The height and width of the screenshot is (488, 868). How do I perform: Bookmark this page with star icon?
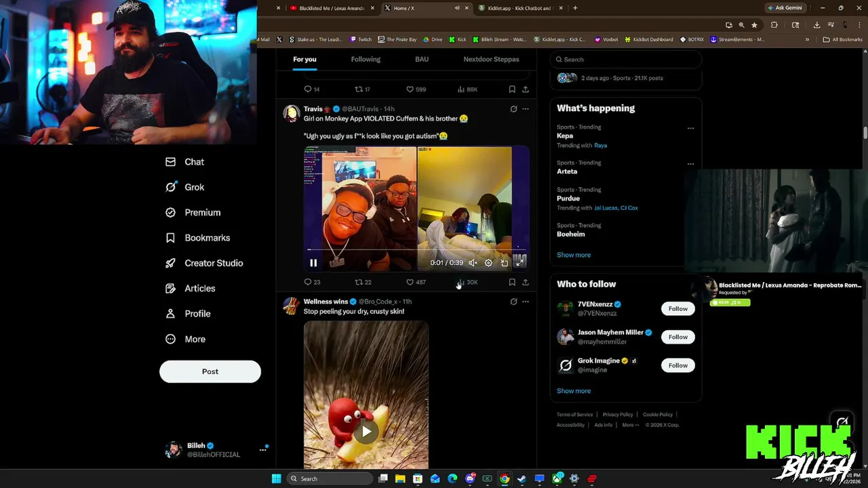click(754, 25)
